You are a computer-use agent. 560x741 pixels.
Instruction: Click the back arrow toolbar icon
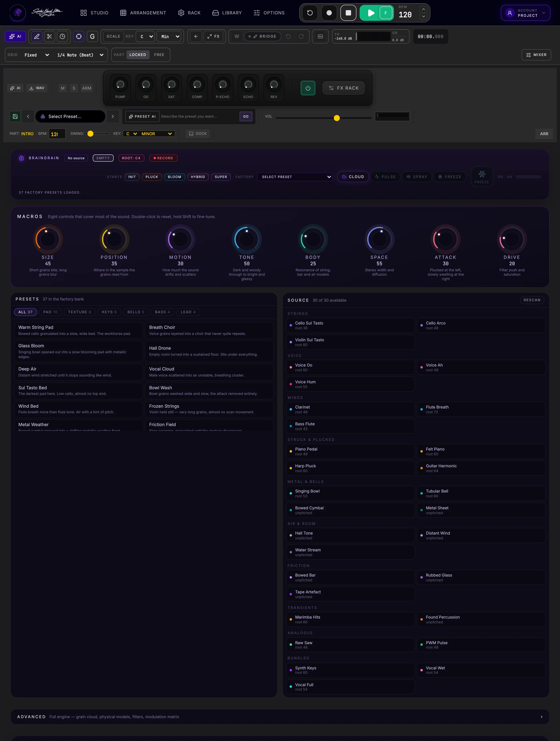(x=196, y=37)
